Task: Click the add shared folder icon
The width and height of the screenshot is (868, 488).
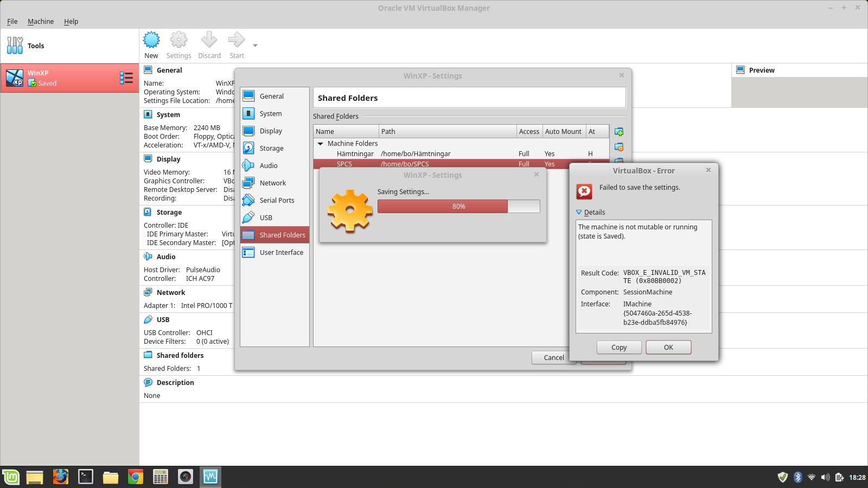Action: point(619,132)
